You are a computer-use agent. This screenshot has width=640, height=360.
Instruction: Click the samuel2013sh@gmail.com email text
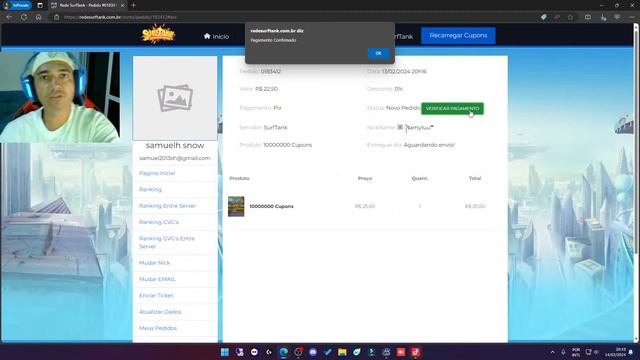175,158
